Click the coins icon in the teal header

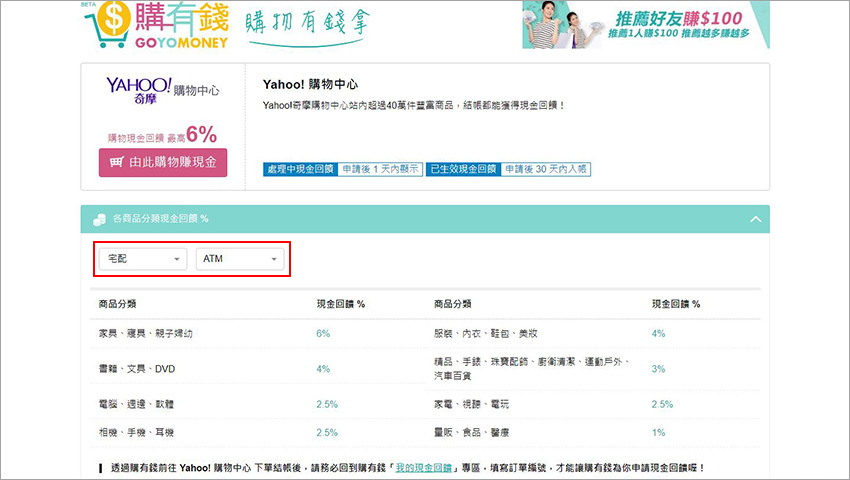[99, 219]
